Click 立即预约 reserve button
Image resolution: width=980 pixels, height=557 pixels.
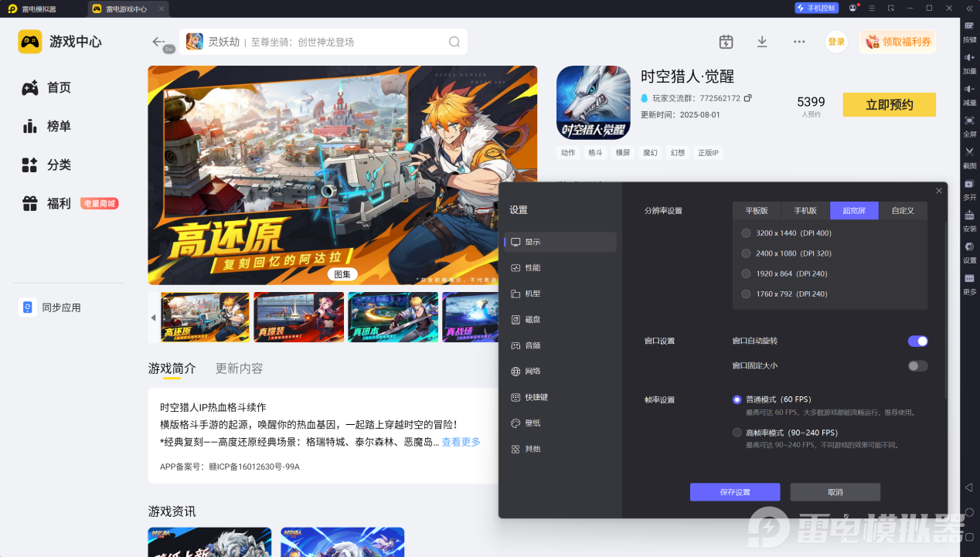[889, 104]
